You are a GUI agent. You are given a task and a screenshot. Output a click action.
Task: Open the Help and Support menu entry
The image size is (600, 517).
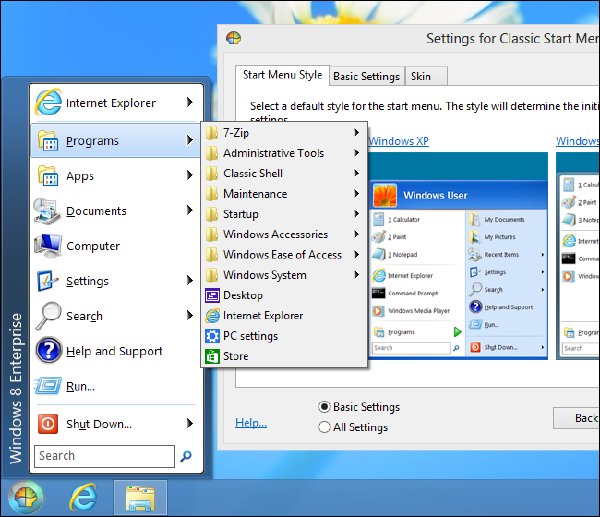pyautogui.click(x=116, y=351)
